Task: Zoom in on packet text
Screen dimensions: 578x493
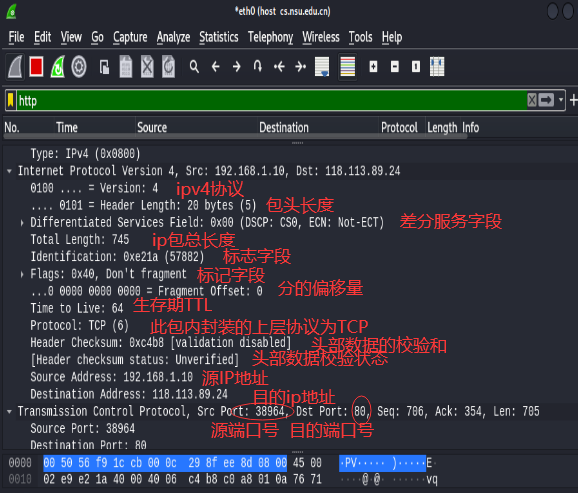Action: (x=373, y=67)
